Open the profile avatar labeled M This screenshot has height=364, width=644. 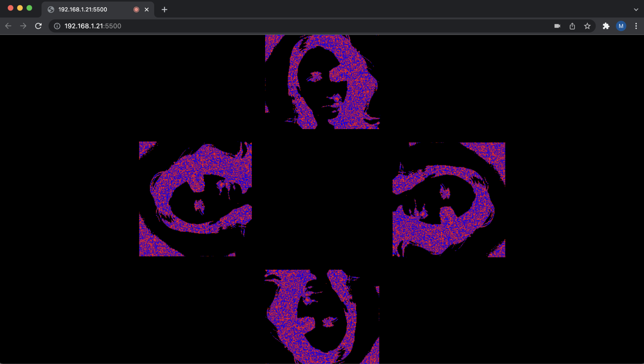click(x=621, y=26)
